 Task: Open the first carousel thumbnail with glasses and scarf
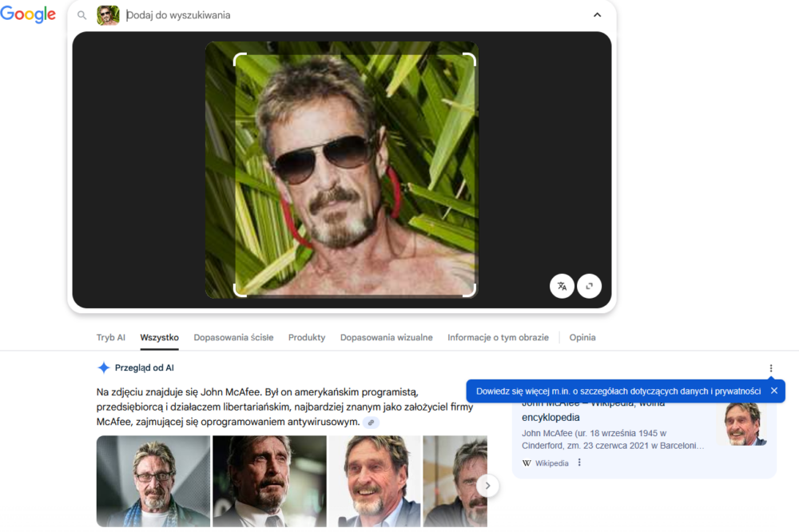click(153, 481)
